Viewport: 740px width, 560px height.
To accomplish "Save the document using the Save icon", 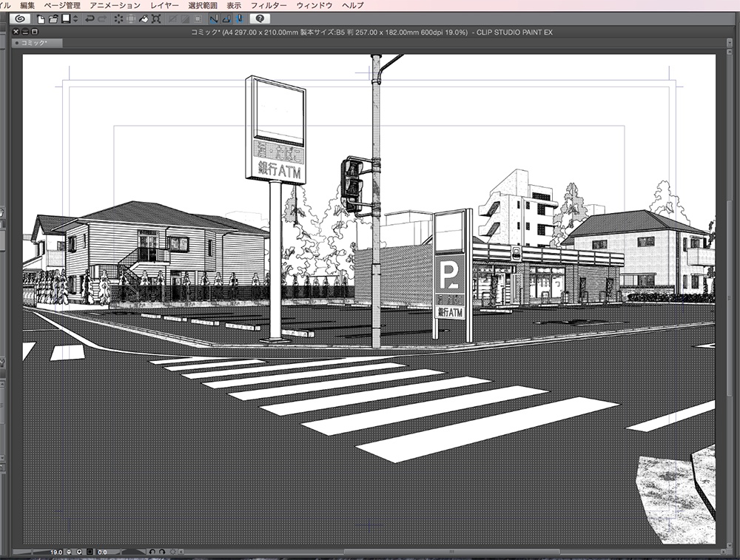I will tap(64, 19).
